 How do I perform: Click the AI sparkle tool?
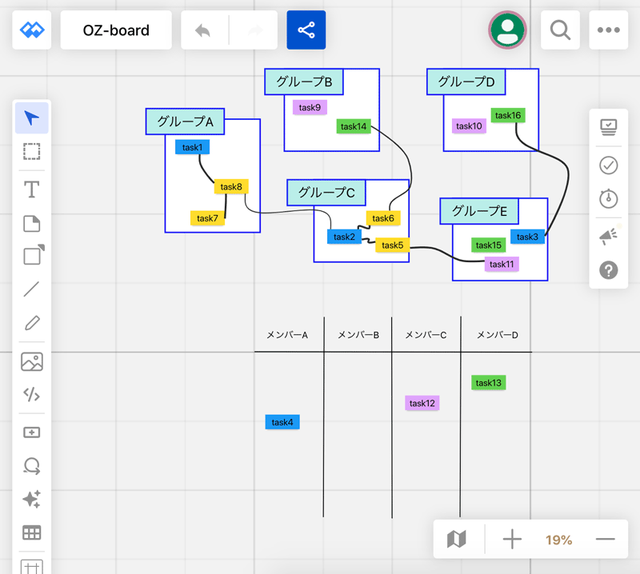pyautogui.click(x=32, y=499)
